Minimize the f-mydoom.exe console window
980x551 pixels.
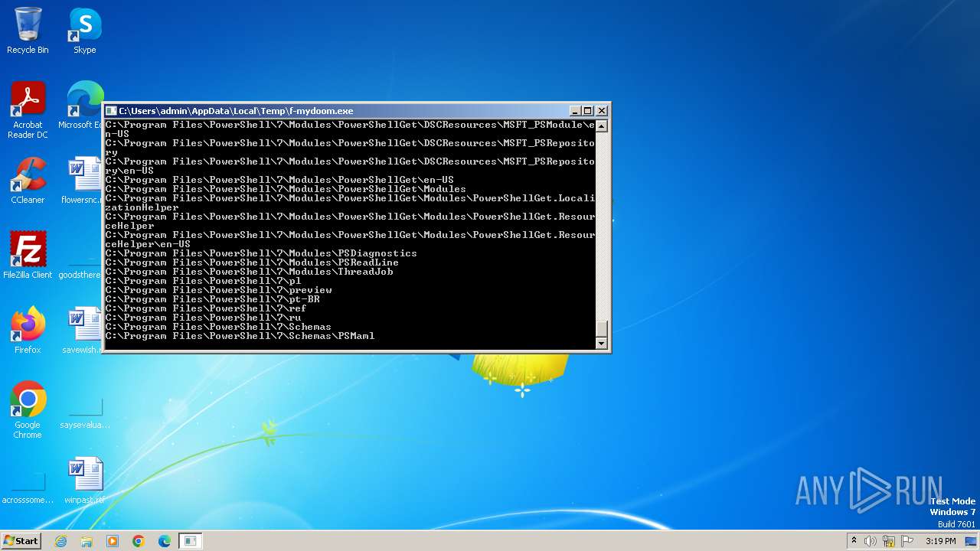click(x=575, y=111)
